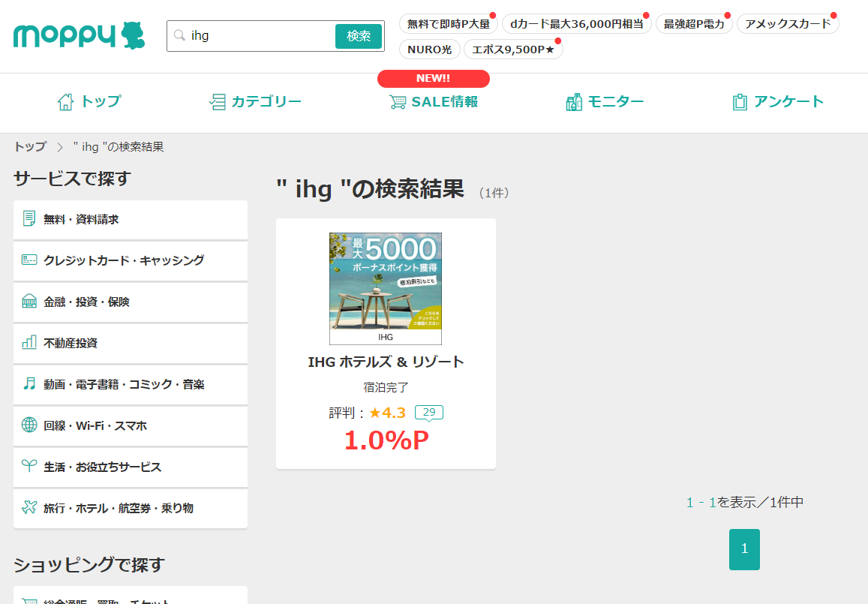Click the document icon next to 無料・資料請求

29,218
